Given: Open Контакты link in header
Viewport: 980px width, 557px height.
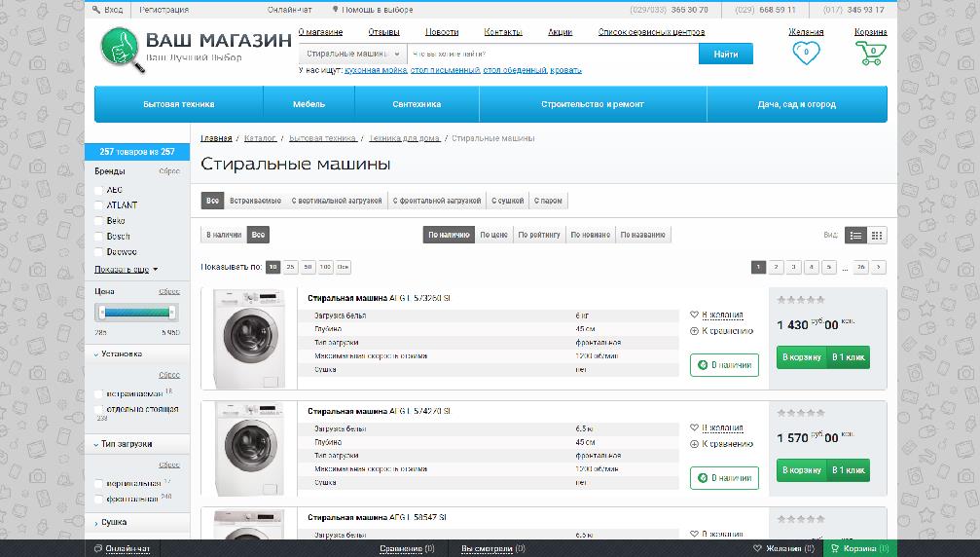Looking at the screenshot, I should (503, 32).
